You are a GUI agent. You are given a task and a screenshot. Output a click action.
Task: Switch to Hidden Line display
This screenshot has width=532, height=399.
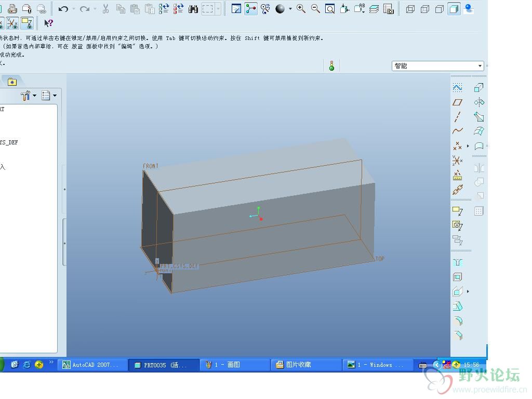click(425, 9)
